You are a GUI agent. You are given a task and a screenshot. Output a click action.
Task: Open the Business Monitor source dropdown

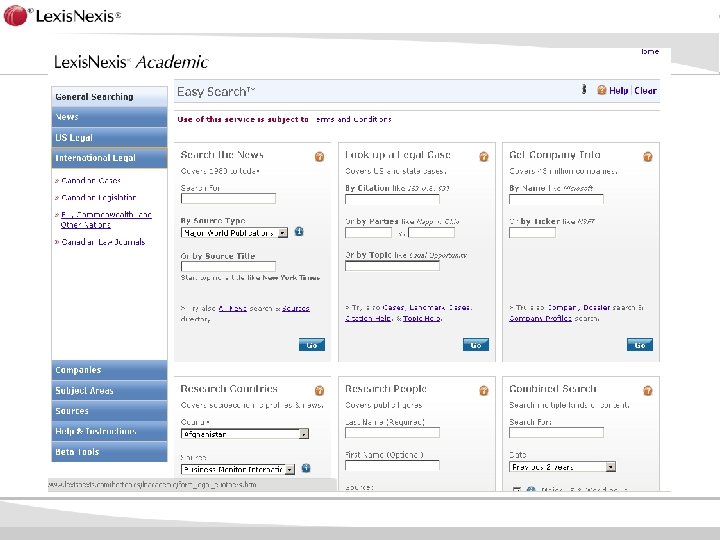[x=238, y=469]
